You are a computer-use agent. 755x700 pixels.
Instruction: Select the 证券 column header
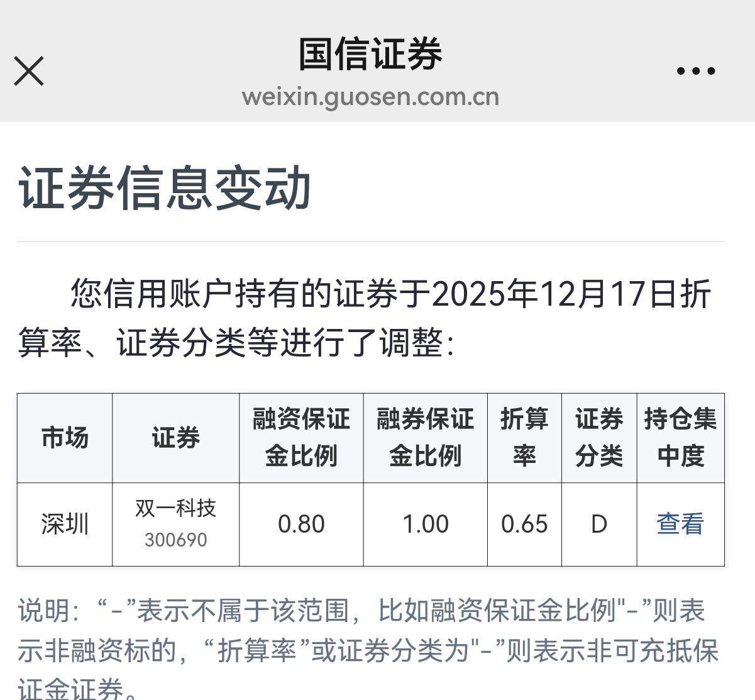(x=175, y=438)
